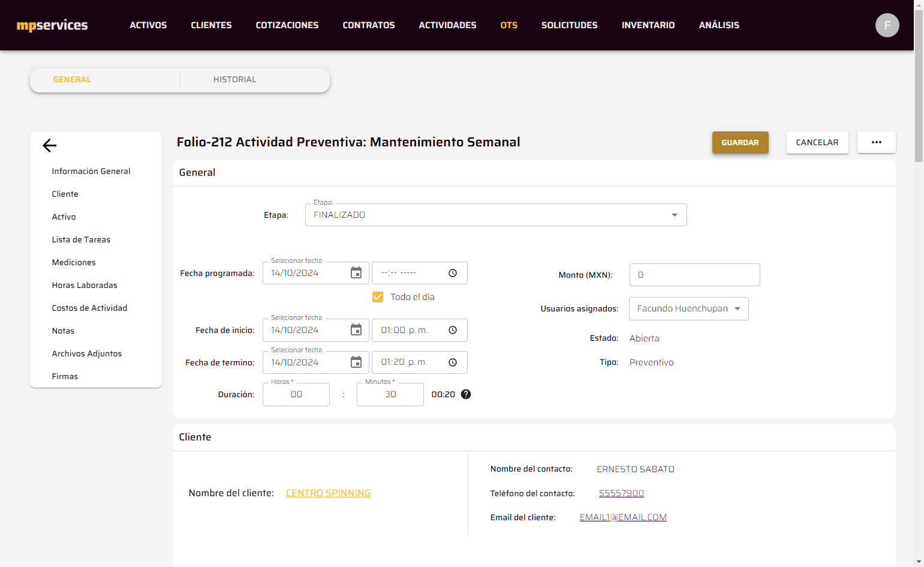Click the scrollbar up arrow
The image size is (924, 567).
[x=919, y=5]
